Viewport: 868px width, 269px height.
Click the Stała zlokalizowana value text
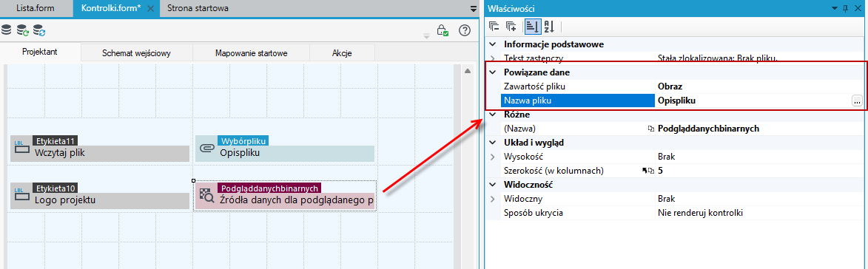(x=718, y=58)
